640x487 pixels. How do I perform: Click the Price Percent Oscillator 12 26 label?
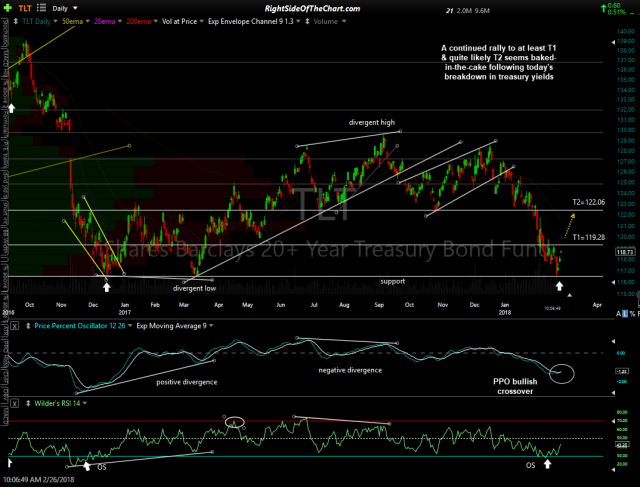click(80, 326)
